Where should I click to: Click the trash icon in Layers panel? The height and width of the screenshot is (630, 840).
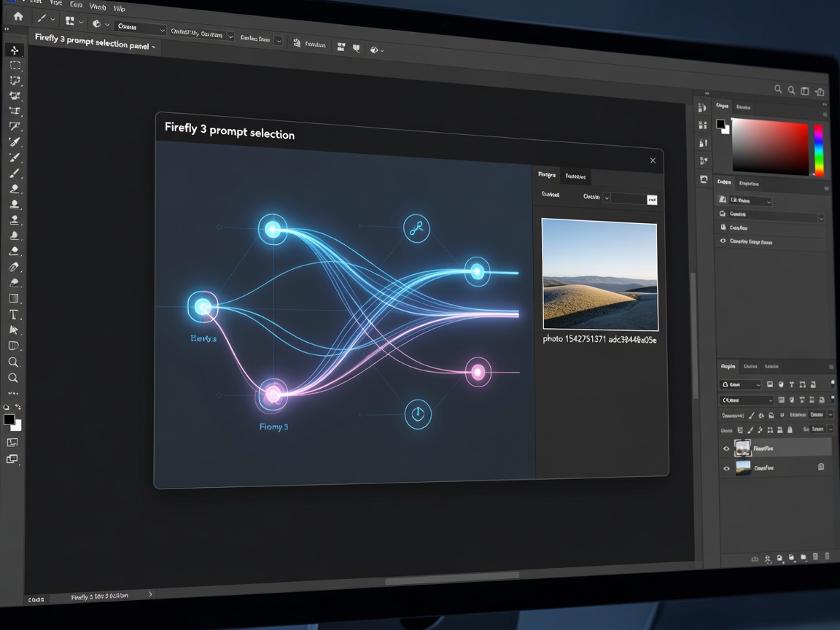click(827, 556)
